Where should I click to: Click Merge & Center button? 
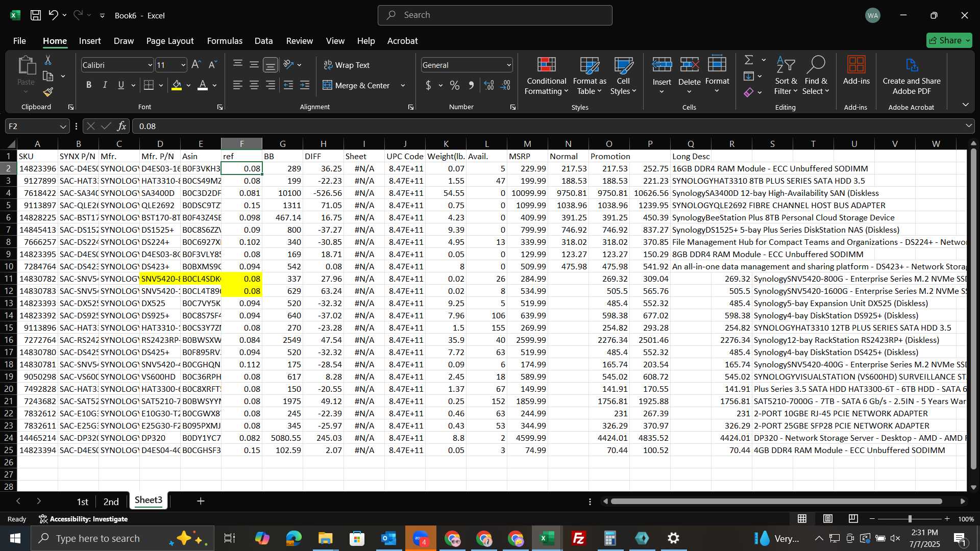356,85
